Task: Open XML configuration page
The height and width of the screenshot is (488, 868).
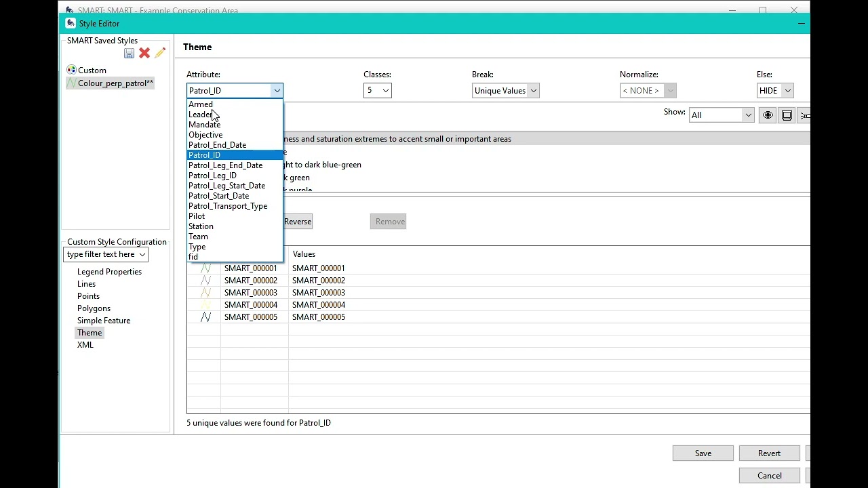Action: click(x=85, y=345)
